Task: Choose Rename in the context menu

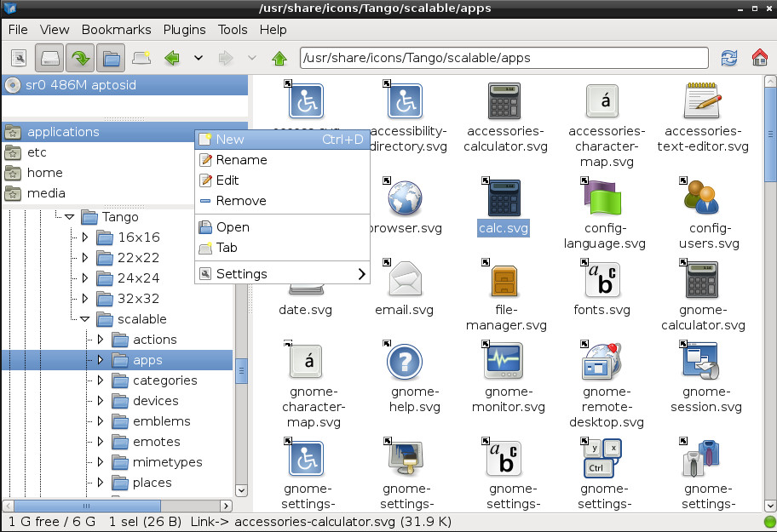Action: point(283,160)
